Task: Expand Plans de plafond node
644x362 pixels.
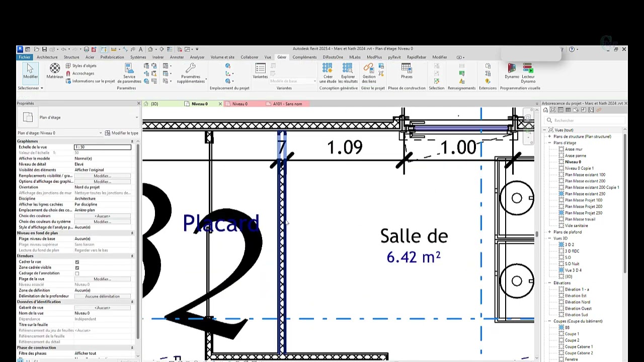Action: [550, 232]
